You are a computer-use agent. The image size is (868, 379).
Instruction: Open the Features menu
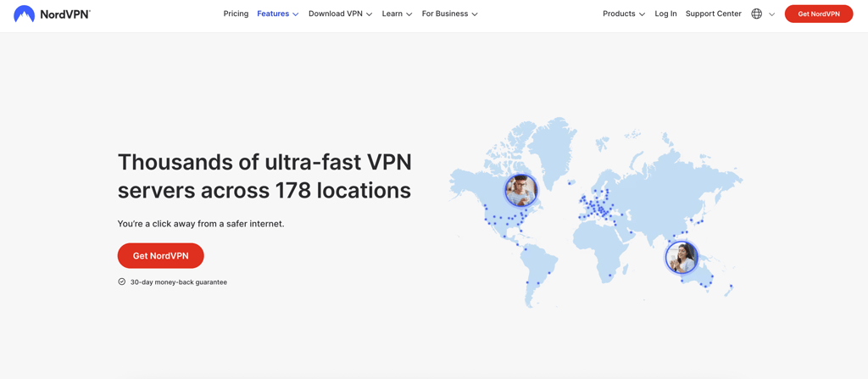[x=278, y=14]
